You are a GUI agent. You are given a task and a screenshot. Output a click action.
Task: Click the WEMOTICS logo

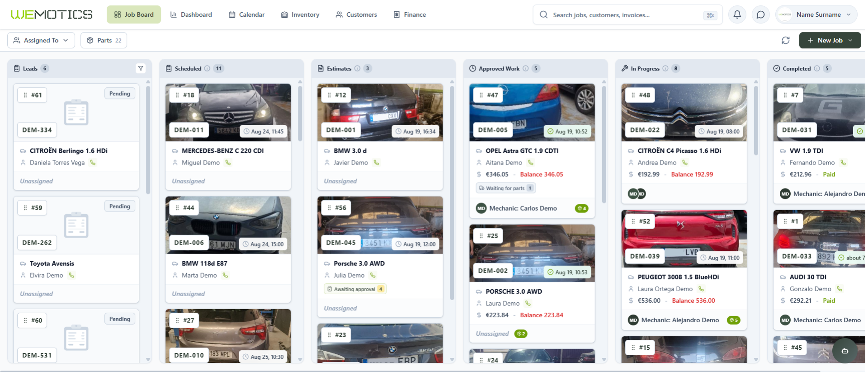(x=52, y=14)
